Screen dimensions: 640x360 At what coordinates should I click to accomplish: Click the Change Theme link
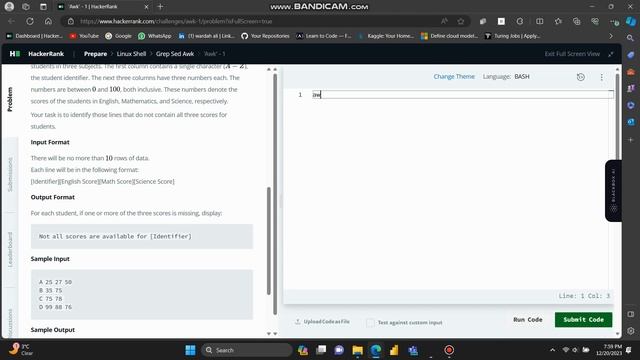click(454, 76)
